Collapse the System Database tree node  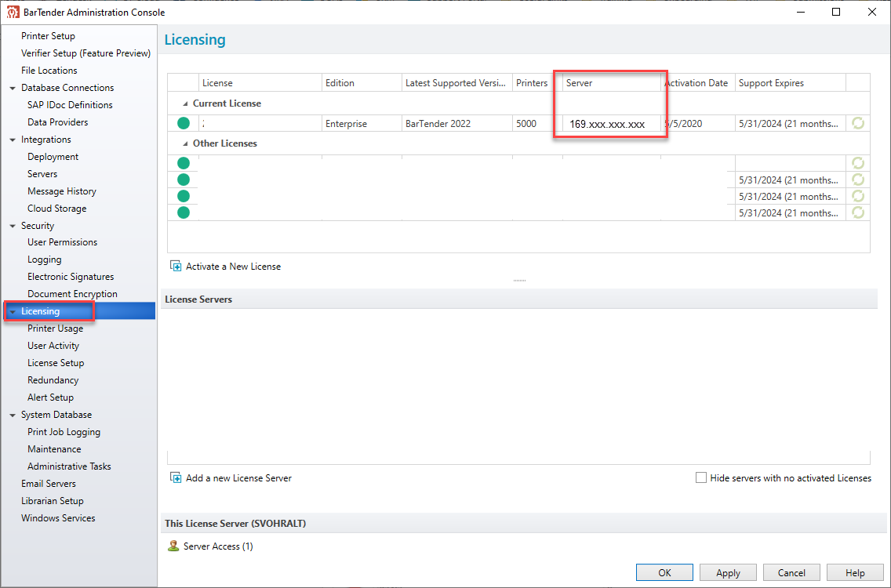coord(13,416)
